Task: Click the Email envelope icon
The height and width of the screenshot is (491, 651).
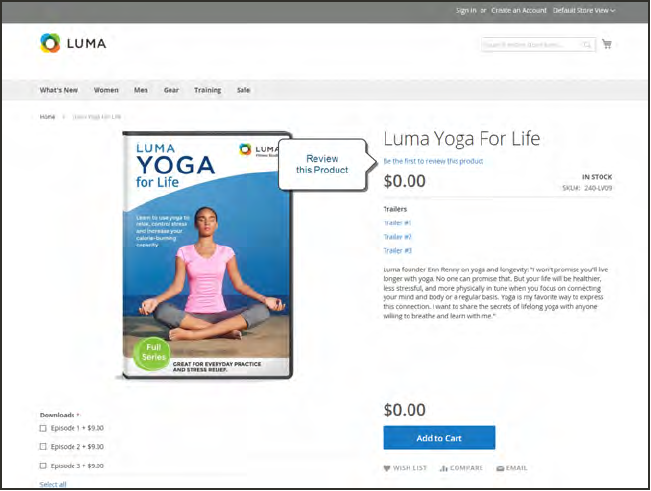Action: coord(500,468)
